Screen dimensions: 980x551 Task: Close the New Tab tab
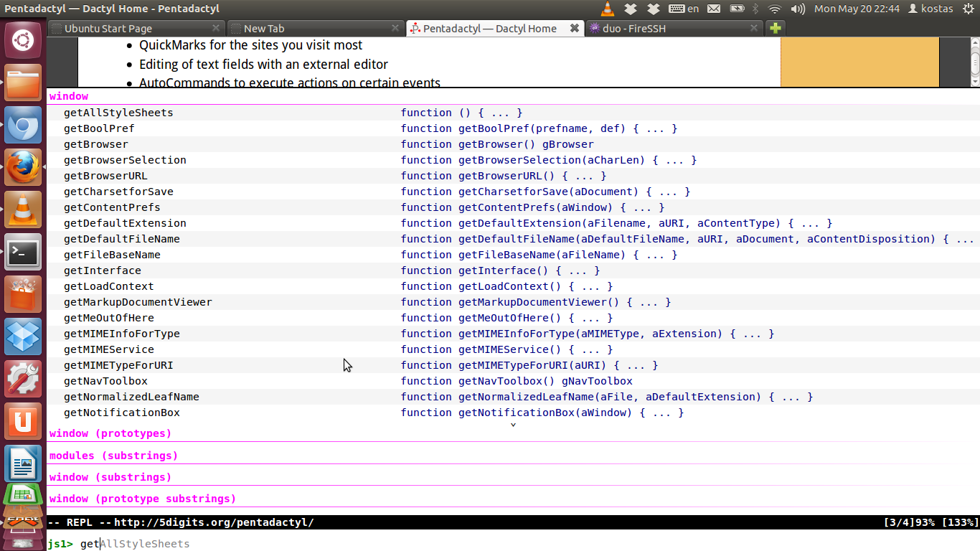395,28
